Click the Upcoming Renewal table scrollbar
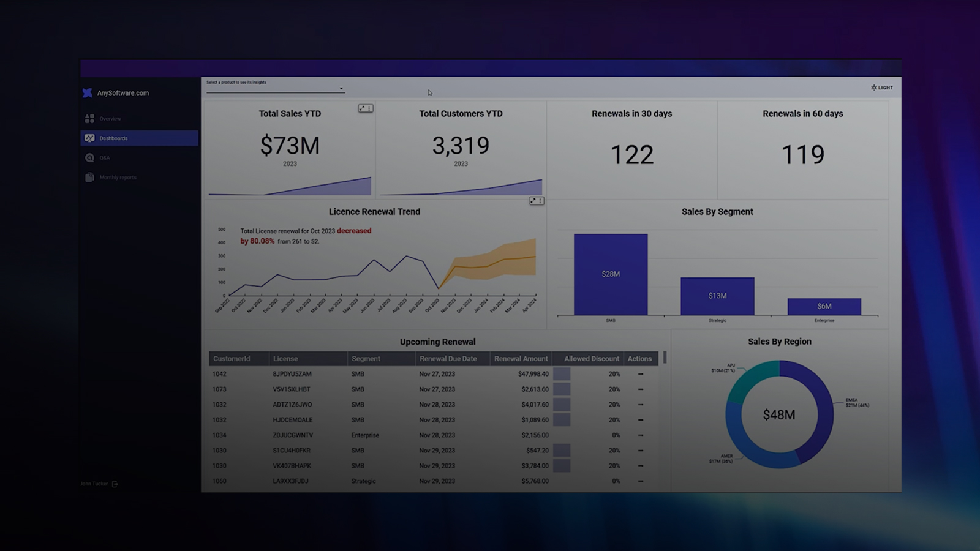Image resolution: width=980 pixels, height=551 pixels. tap(665, 357)
